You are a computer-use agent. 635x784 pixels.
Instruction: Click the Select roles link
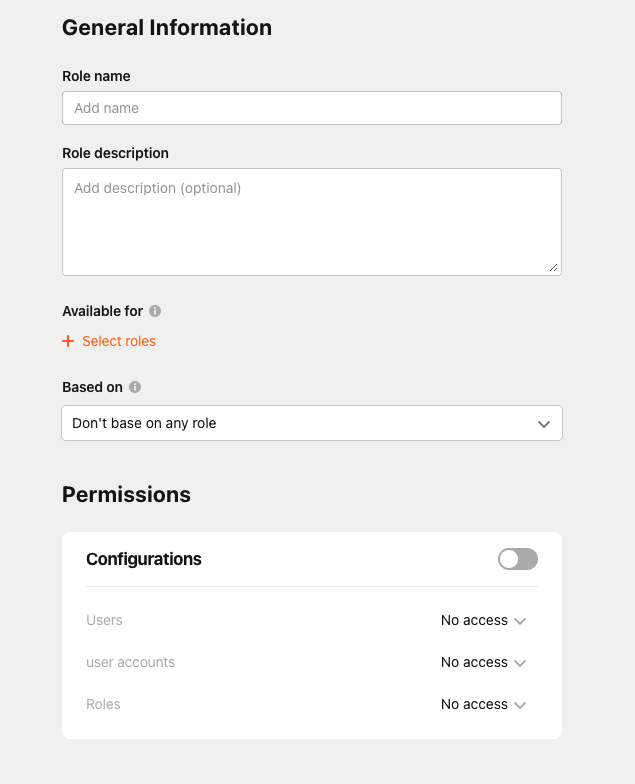point(119,341)
